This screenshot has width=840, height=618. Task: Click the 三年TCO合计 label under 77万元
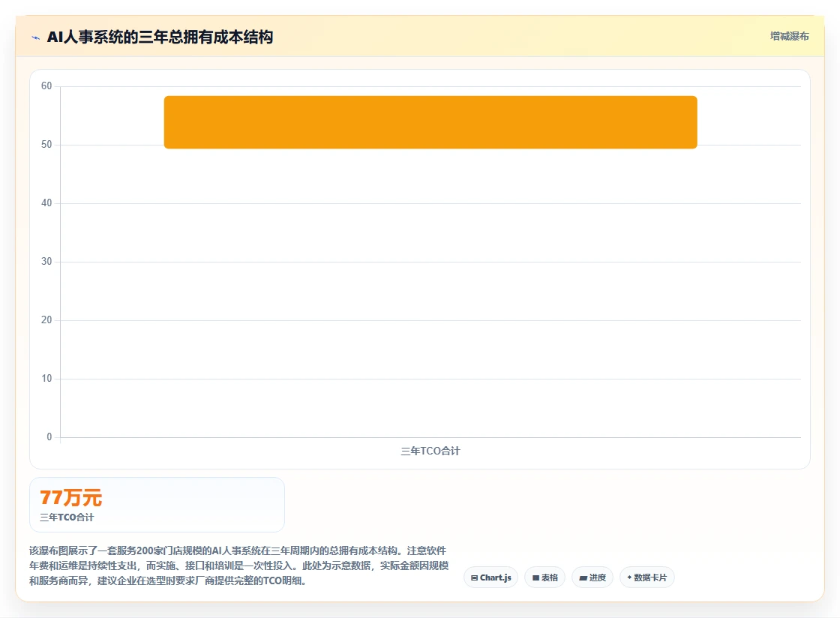pyautogui.click(x=67, y=517)
